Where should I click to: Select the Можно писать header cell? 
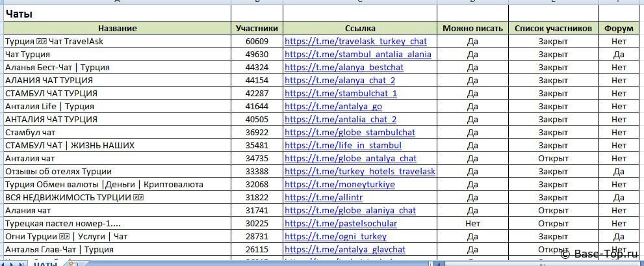[x=472, y=28]
